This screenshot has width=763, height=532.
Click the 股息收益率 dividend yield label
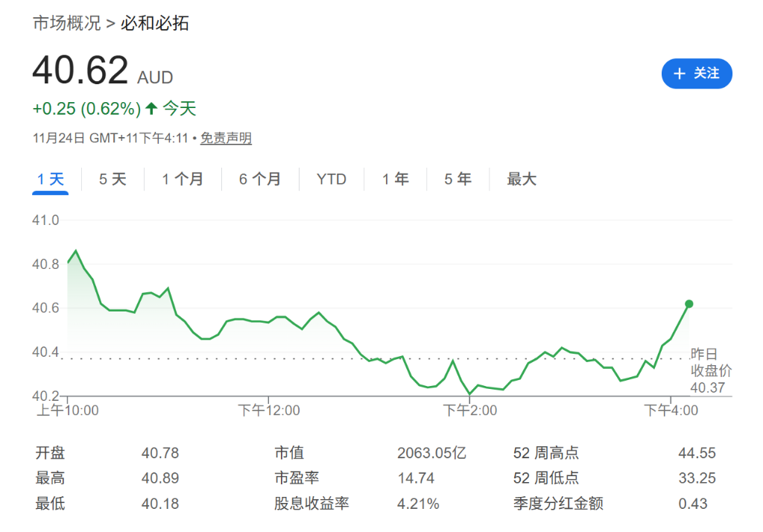pyautogui.click(x=311, y=504)
